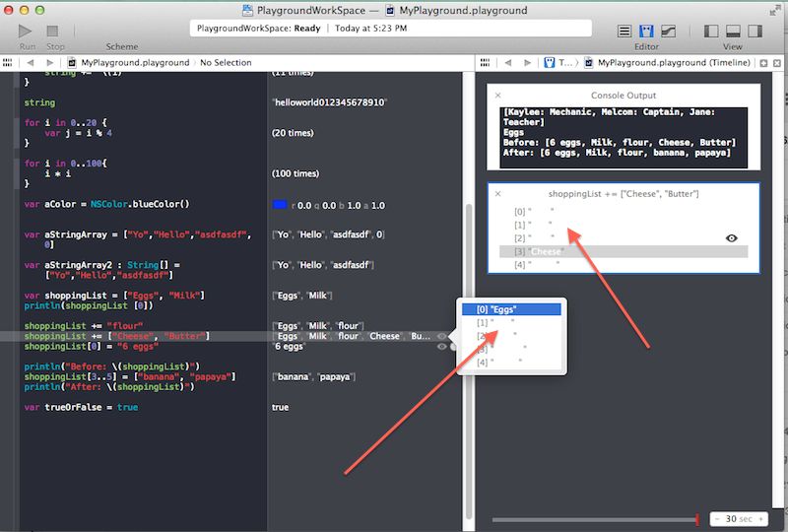Viewport: 788px width, 532px height.
Task: Select the Assistant editor icon
Action: tap(646, 32)
